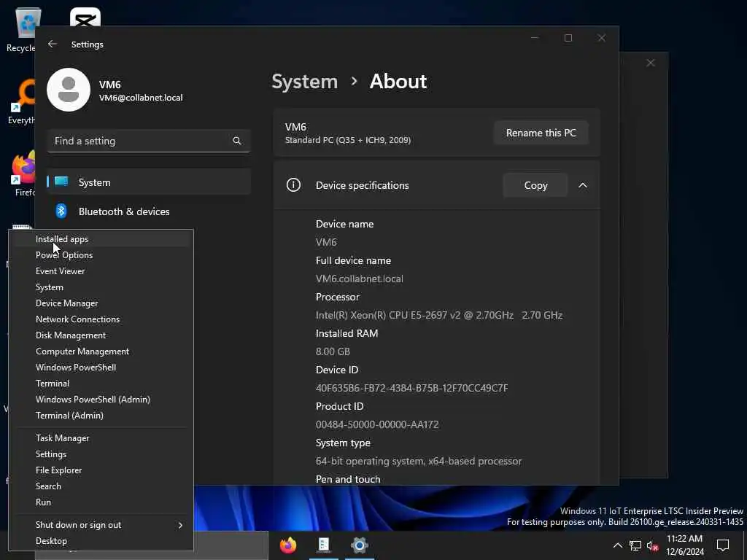Select Computer Management menu entry
Image resolution: width=747 pixels, height=560 pixels.
(101, 351)
